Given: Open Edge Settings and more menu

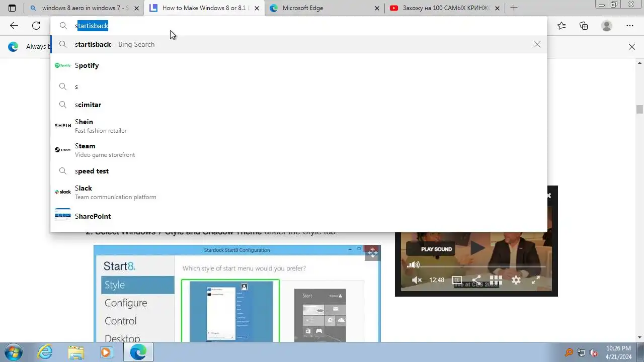Looking at the screenshot, I should tap(630, 26).
